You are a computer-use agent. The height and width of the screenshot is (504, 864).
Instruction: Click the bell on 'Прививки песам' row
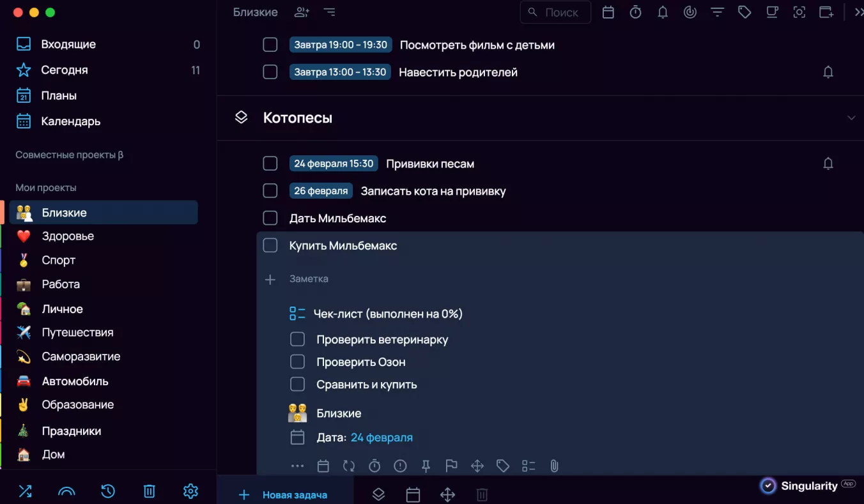pos(828,164)
